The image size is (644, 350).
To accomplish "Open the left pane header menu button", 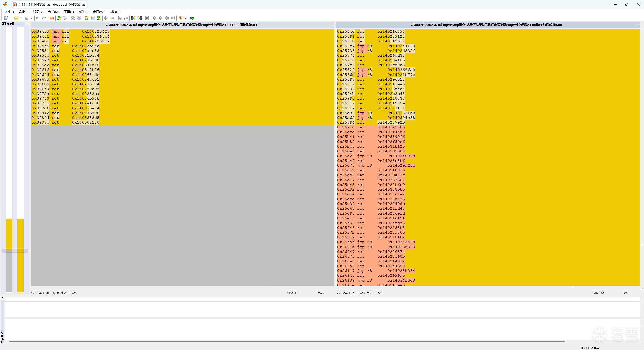I will (332, 25).
